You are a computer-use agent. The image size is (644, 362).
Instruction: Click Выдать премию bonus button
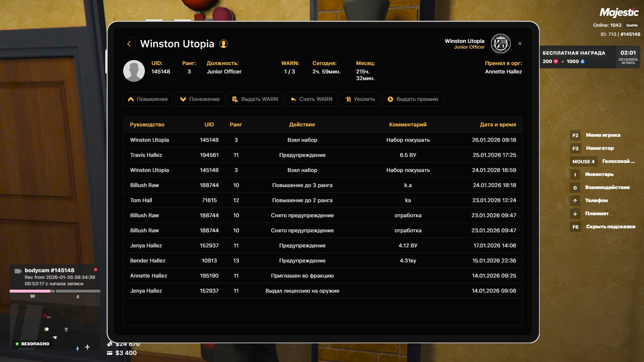pos(413,99)
